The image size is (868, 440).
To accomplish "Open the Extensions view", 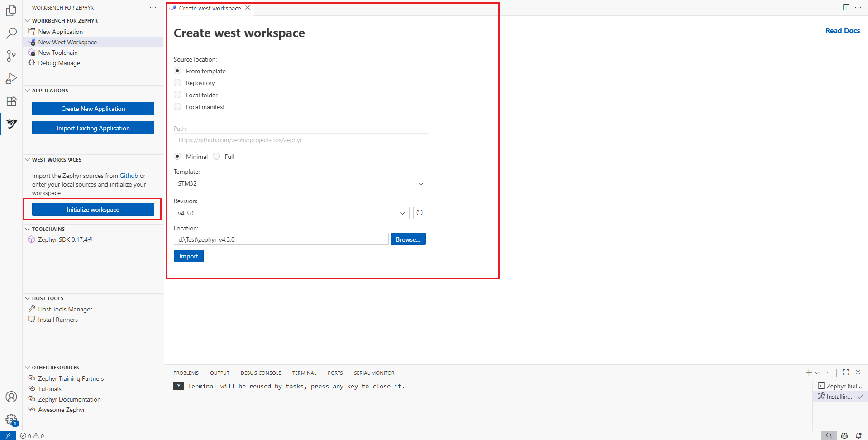I will [x=11, y=101].
